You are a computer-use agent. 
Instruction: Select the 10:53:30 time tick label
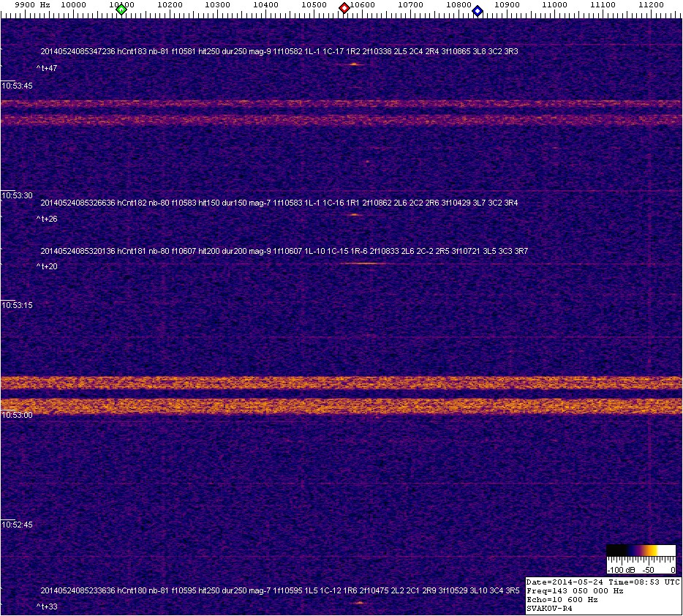point(18,195)
